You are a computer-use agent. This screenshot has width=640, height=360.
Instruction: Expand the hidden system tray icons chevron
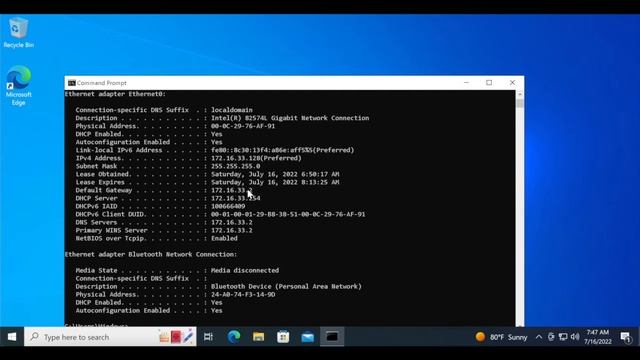pos(539,337)
